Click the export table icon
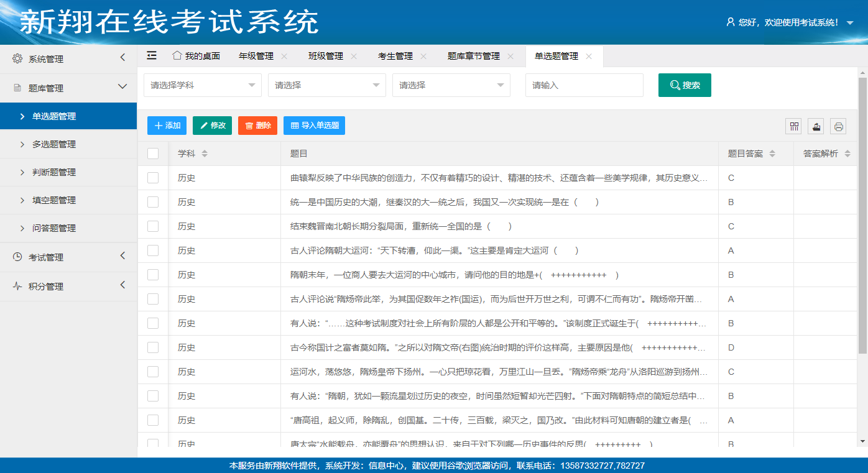This screenshot has height=473, width=868. [816, 126]
